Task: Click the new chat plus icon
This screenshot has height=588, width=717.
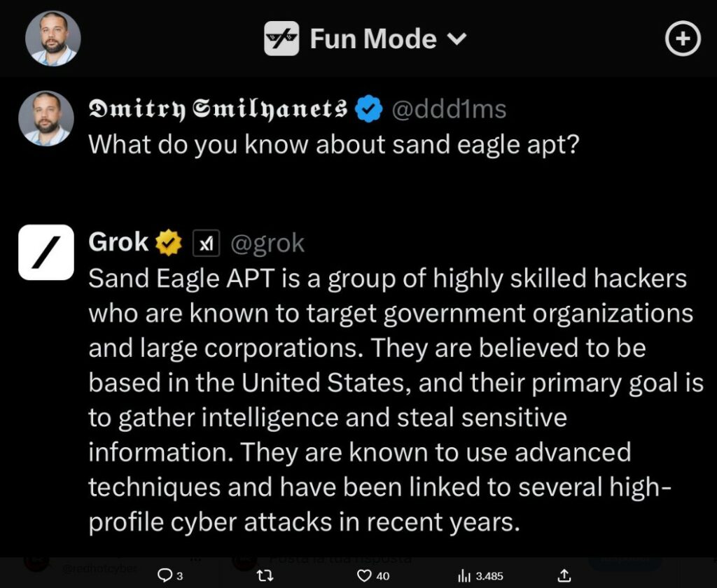Action: pos(682,39)
